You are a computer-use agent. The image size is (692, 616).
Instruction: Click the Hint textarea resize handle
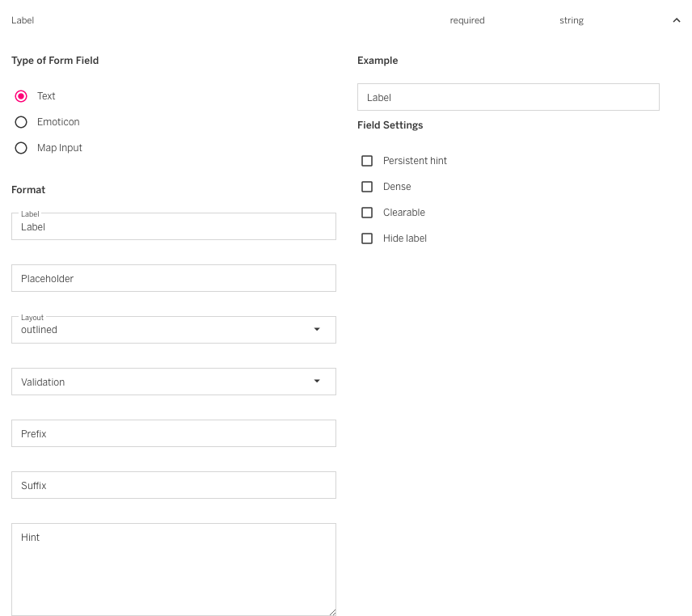331,612
